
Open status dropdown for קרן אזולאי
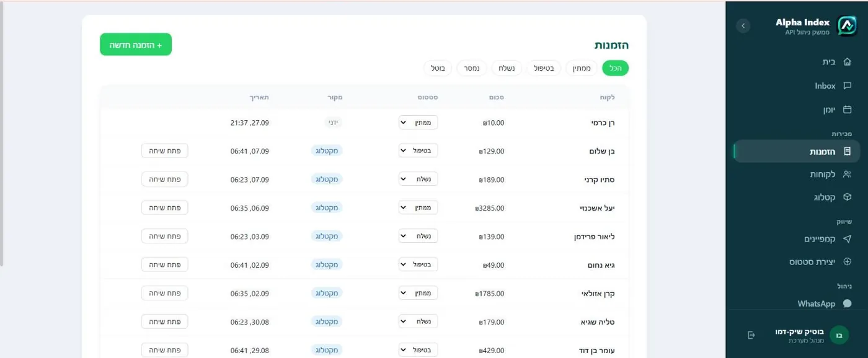coord(418,294)
